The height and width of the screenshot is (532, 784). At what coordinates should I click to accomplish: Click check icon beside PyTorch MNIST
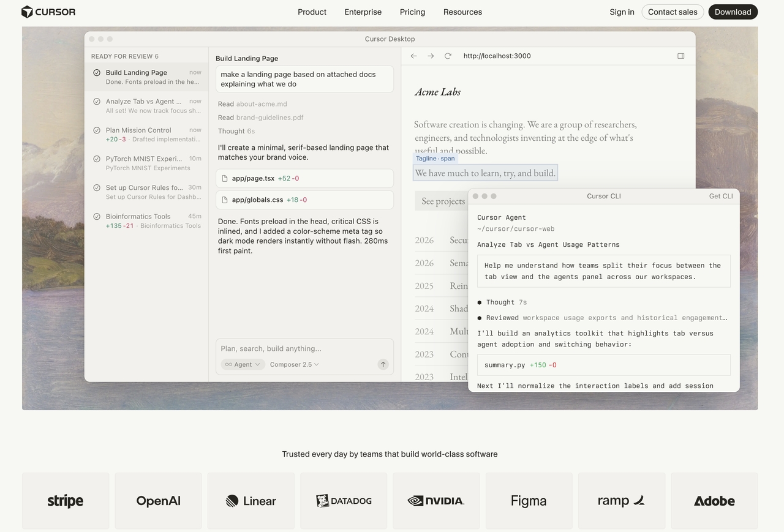(97, 159)
